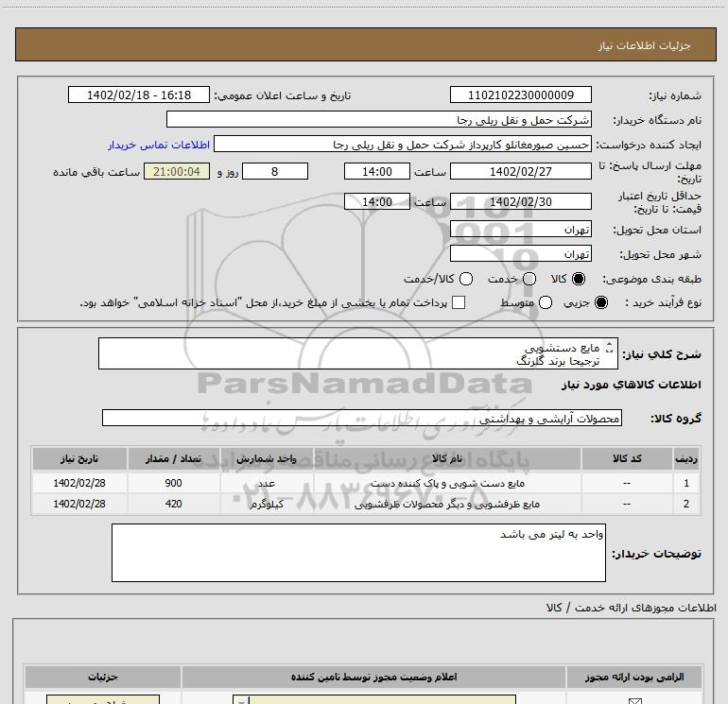
Task: Click the نام دستگاه خریدار field
Action: (379, 120)
